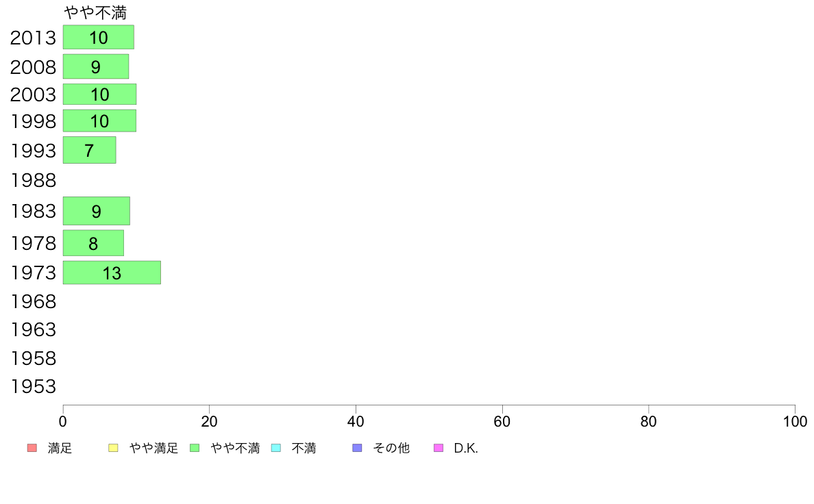
Task: Click the その他 legend label text
Action: tap(391, 448)
